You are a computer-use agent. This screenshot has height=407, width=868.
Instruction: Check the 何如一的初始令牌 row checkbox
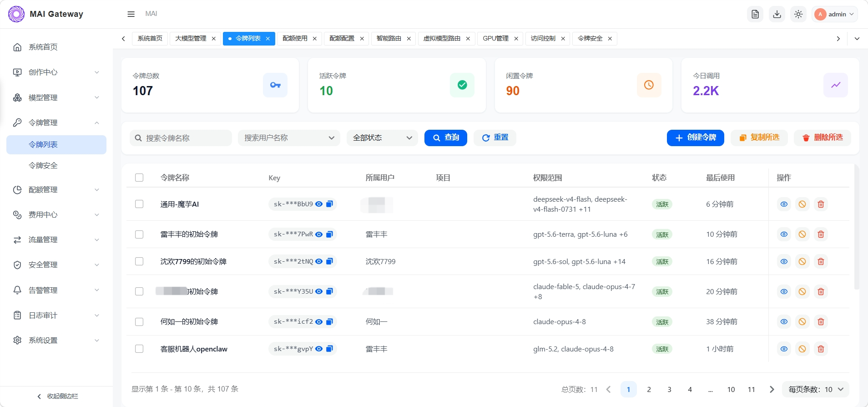click(139, 322)
